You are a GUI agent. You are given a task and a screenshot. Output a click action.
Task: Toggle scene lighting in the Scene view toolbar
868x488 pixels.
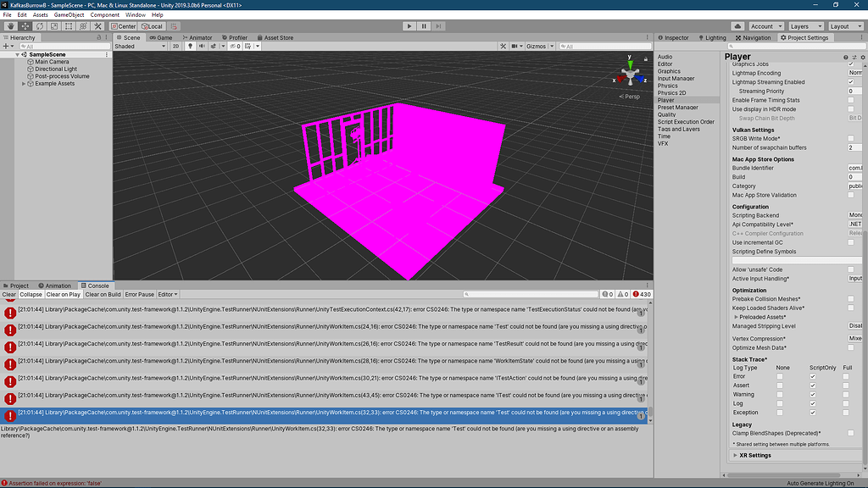[x=191, y=46]
